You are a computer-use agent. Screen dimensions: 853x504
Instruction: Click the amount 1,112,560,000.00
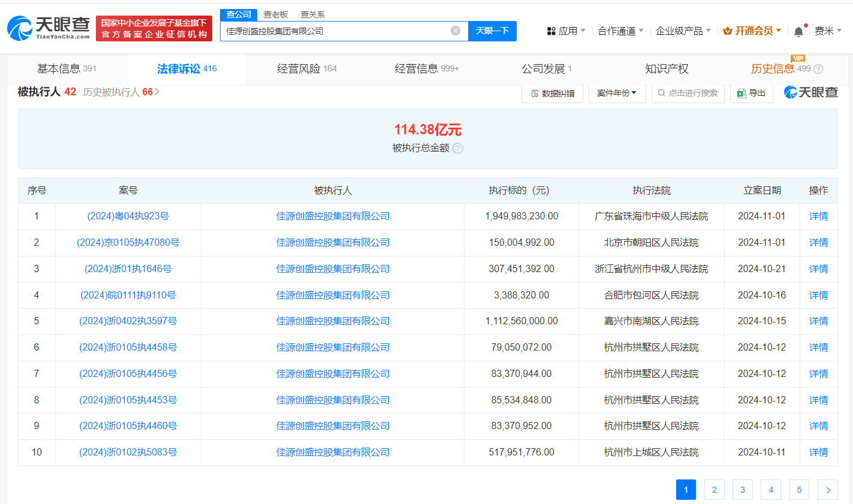(x=522, y=321)
